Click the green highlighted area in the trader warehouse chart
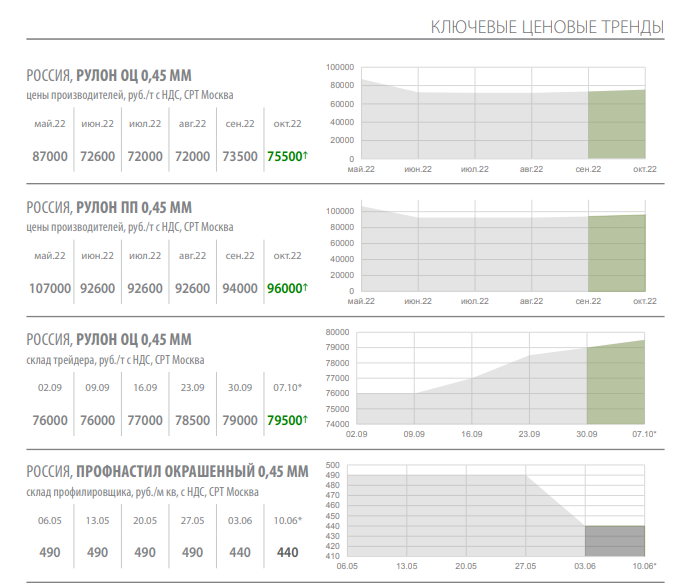The width and height of the screenshot is (682, 588). tap(615, 382)
